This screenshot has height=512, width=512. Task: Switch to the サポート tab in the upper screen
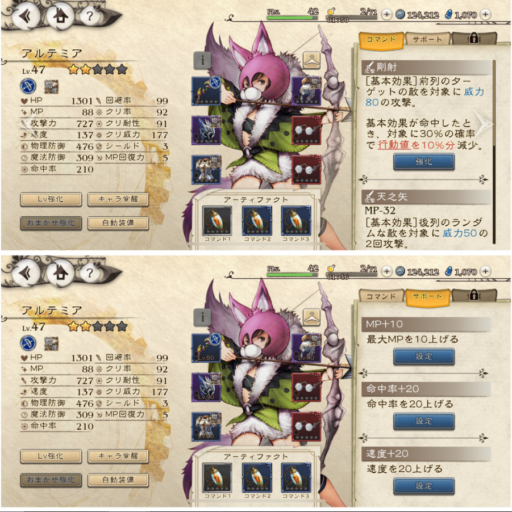pyautogui.click(x=427, y=39)
